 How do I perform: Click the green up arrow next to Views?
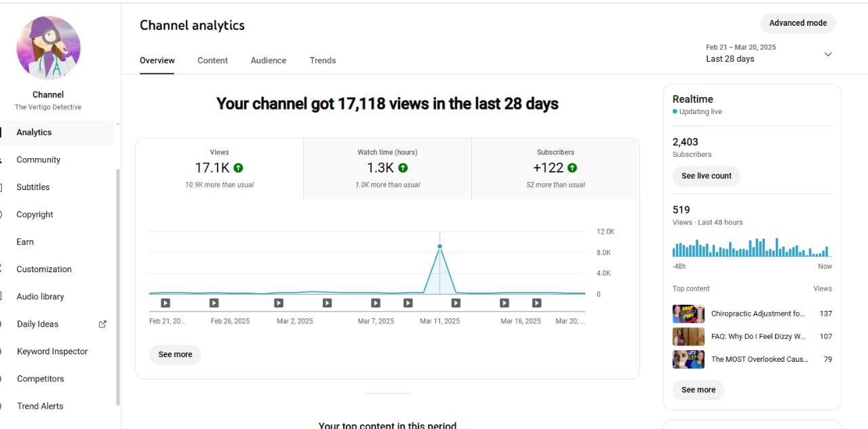(238, 168)
